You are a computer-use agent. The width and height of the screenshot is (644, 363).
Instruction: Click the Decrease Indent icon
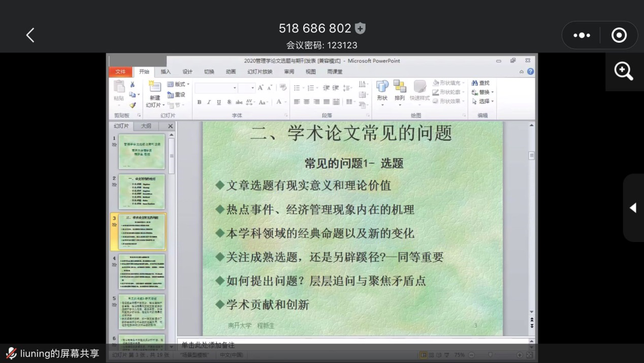[x=326, y=88]
